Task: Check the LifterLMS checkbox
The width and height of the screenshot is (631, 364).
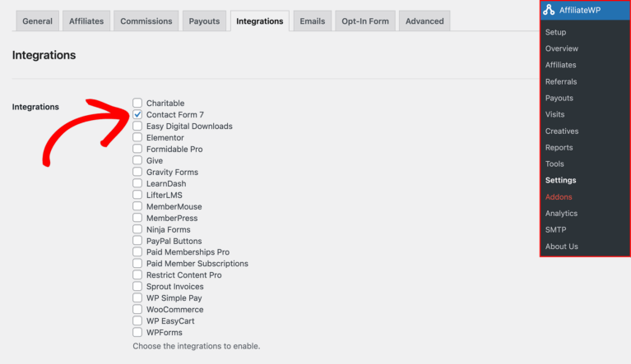Action: coord(137,195)
